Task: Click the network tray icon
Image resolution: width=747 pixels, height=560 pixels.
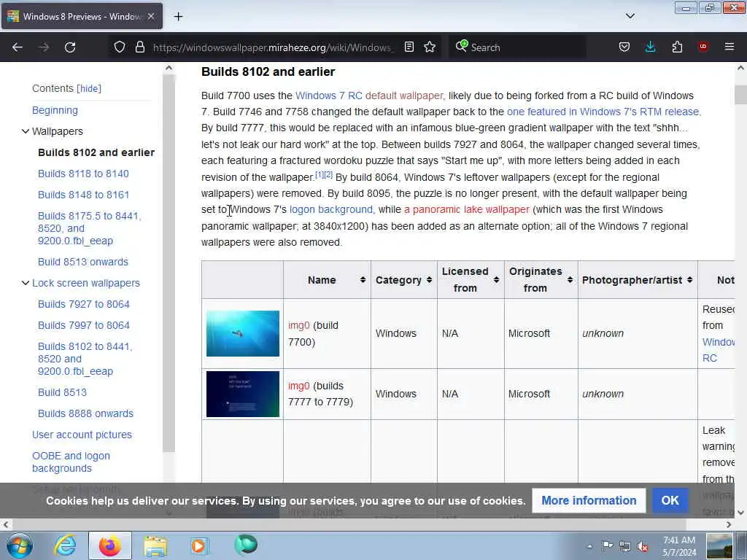Action: point(625,546)
